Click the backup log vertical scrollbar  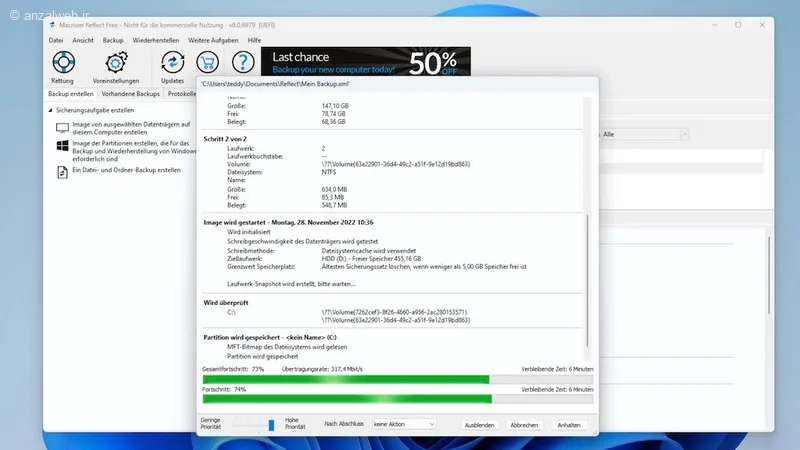[x=588, y=280]
